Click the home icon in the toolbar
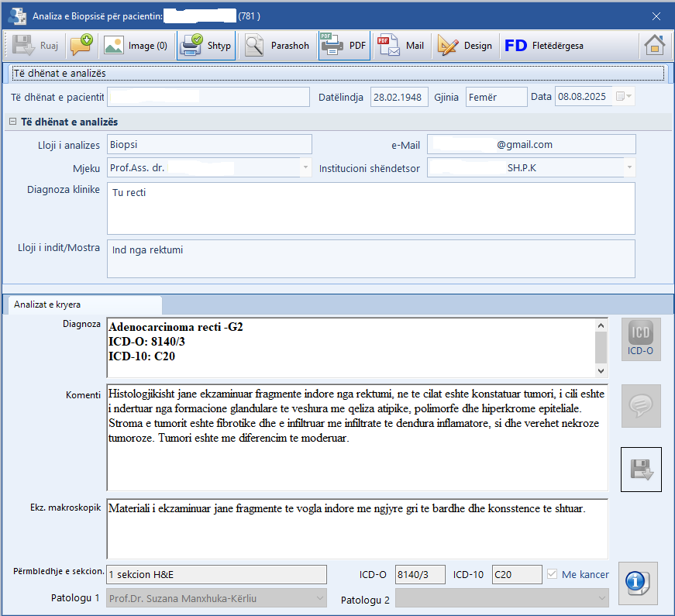Image resolution: width=675 pixels, height=616 pixels. tap(654, 46)
